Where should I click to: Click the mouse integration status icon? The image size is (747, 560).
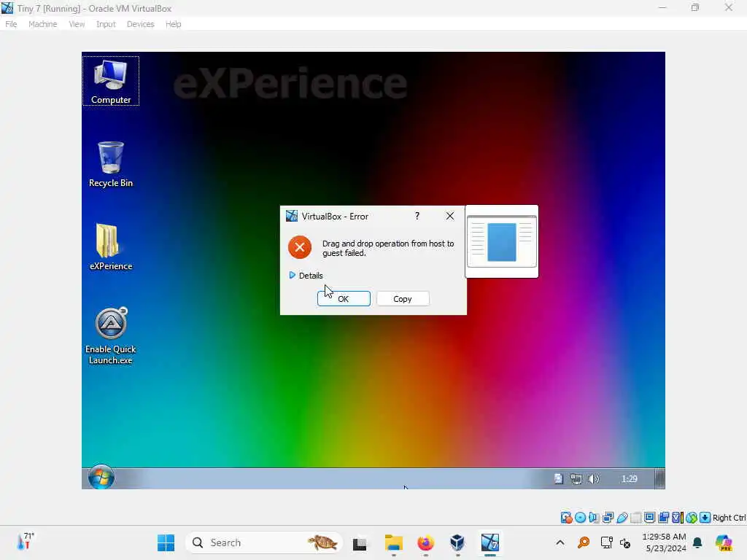click(x=692, y=518)
